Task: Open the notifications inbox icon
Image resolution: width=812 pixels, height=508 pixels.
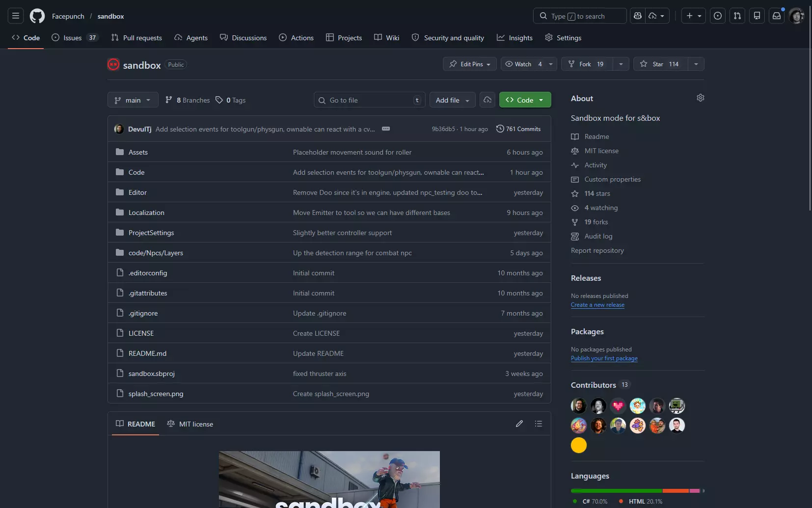Action: pyautogui.click(x=777, y=16)
